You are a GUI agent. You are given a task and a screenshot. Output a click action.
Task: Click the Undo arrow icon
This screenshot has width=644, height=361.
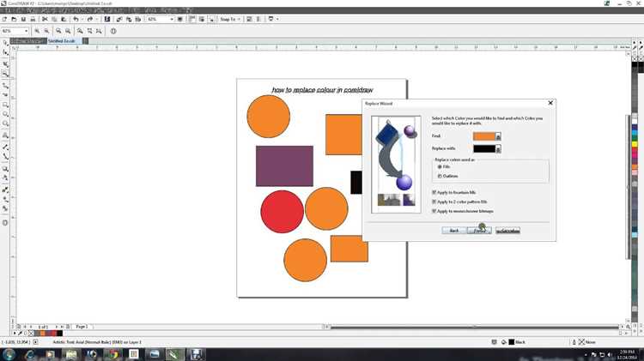coord(76,19)
